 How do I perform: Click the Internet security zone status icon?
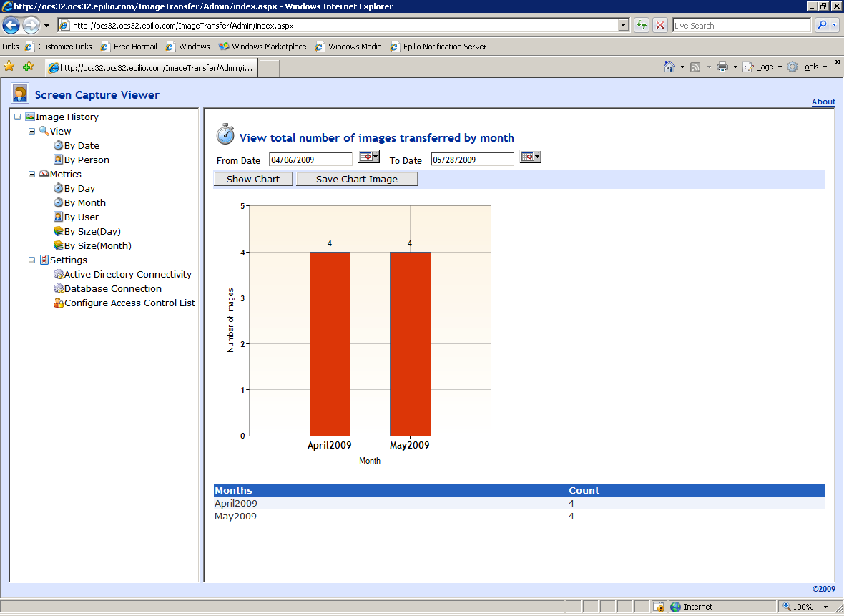[x=675, y=607]
